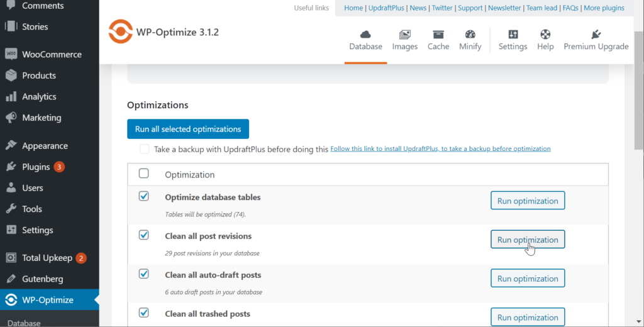
Task: Click the page vertical scrollbar
Action: (x=639, y=94)
